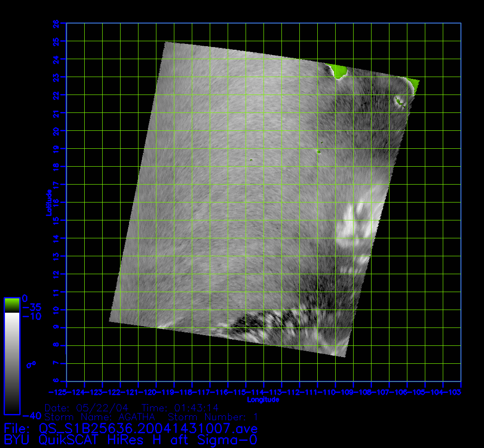Viewport: 484px width, 448px height.
Task: Click the Latitude axis title
Action: (x=48, y=202)
